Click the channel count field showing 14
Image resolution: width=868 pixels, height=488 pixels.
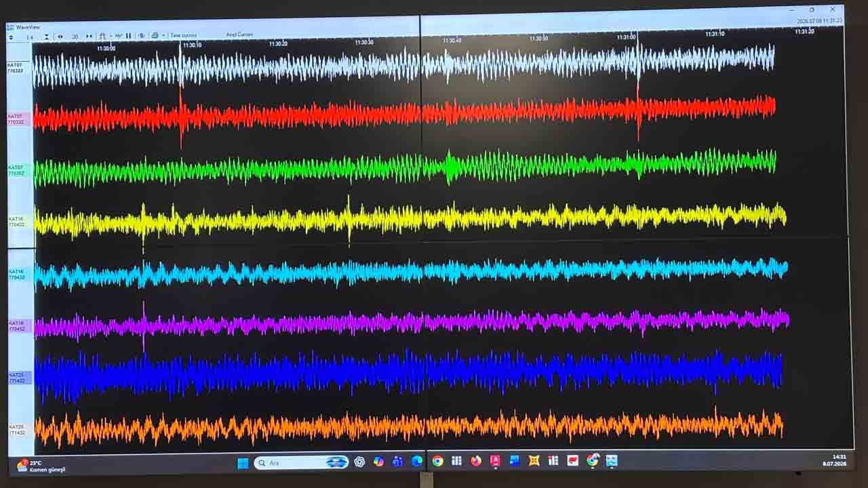coord(30,37)
